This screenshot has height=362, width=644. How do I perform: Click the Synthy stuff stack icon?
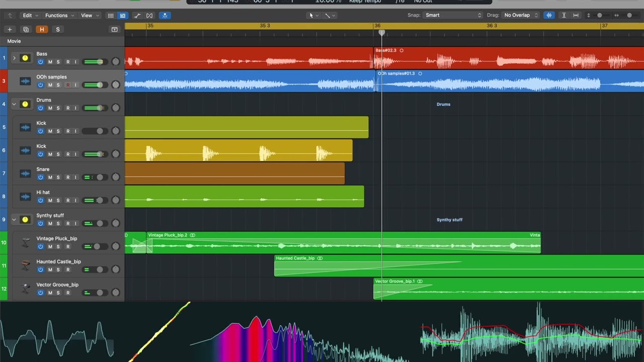pos(25,220)
